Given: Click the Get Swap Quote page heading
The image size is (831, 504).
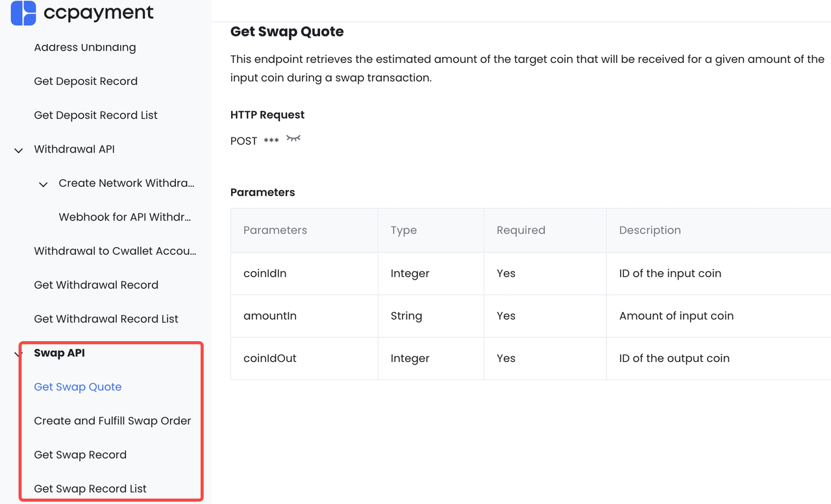Looking at the screenshot, I should coord(287,32).
